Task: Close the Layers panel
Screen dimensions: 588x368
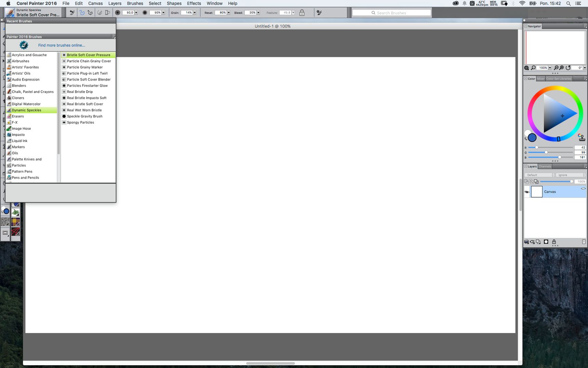Action: 526,166
